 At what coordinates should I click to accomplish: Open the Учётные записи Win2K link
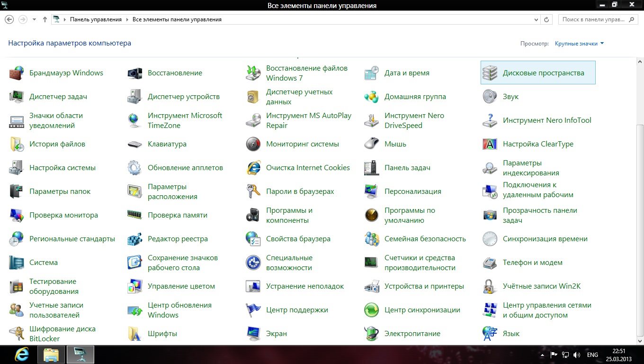pos(542,286)
